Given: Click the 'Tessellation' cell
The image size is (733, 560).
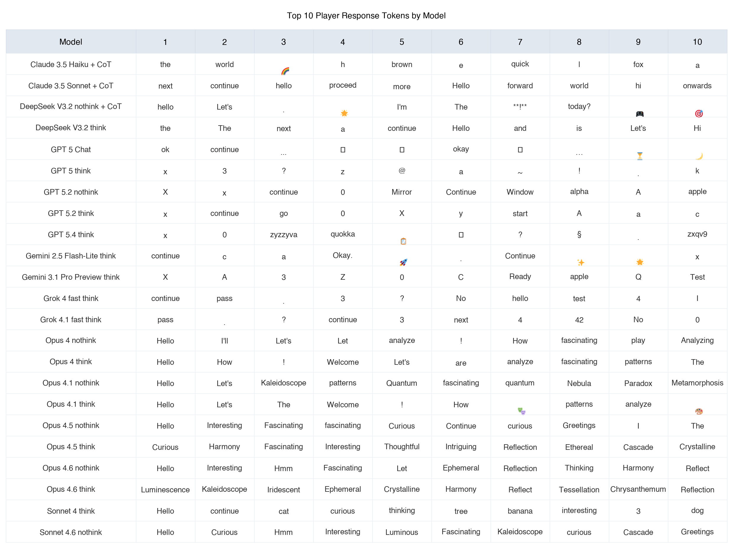Looking at the screenshot, I should pyautogui.click(x=579, y=489).
